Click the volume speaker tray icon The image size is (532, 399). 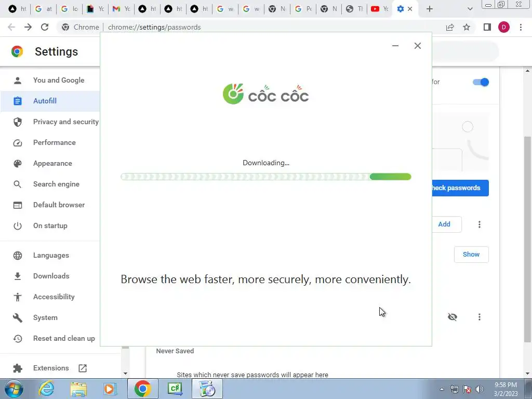pyautogui.click(x=480, y=389)
